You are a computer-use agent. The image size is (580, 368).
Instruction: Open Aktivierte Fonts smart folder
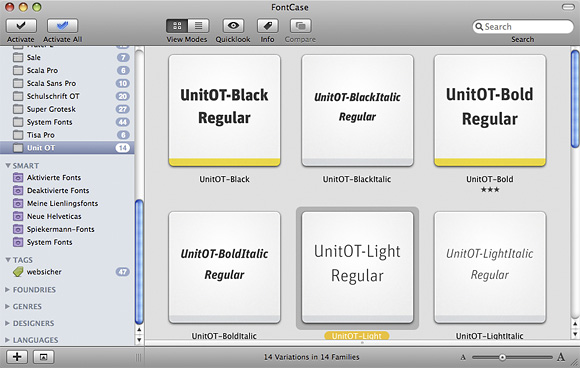point(67,178)
